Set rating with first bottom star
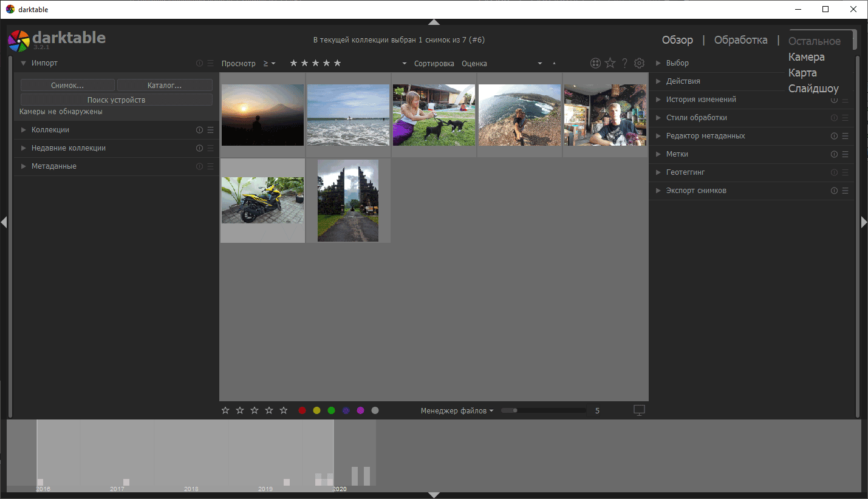This screenshot has width=868, height=499. [226, 410]
